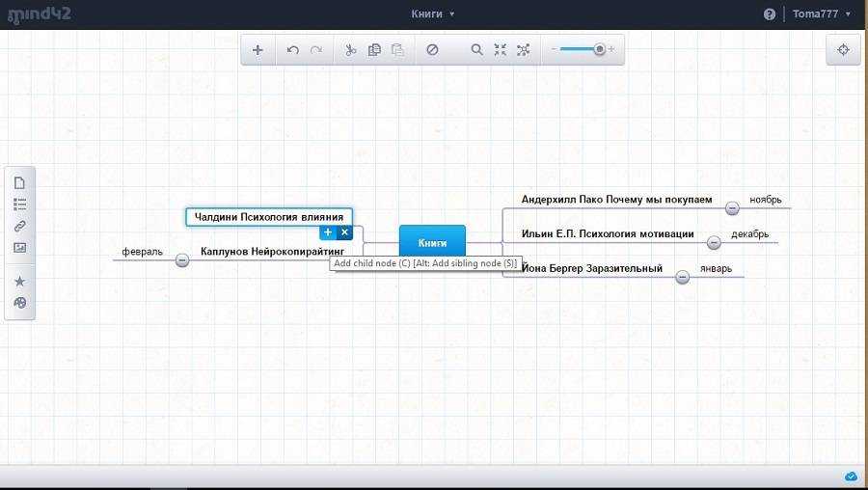
Task: Click the zoom slider handle
Action: (600, 49)
